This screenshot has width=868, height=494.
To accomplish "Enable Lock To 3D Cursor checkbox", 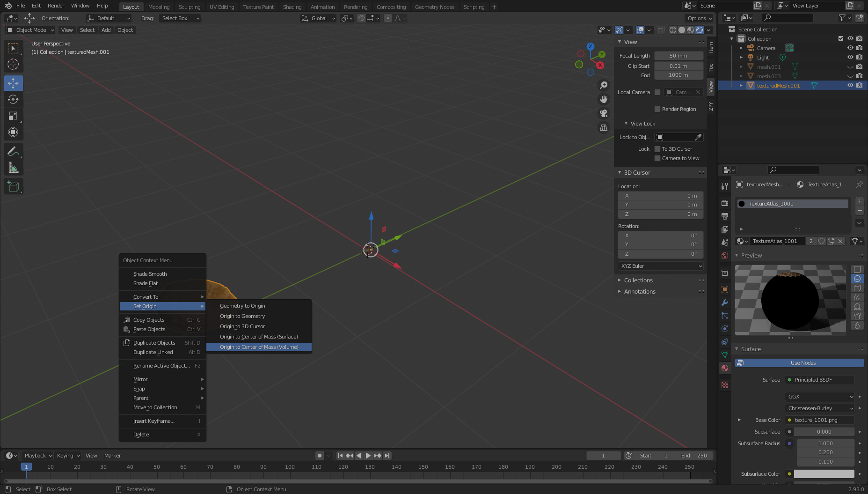I will pos(657,149).
